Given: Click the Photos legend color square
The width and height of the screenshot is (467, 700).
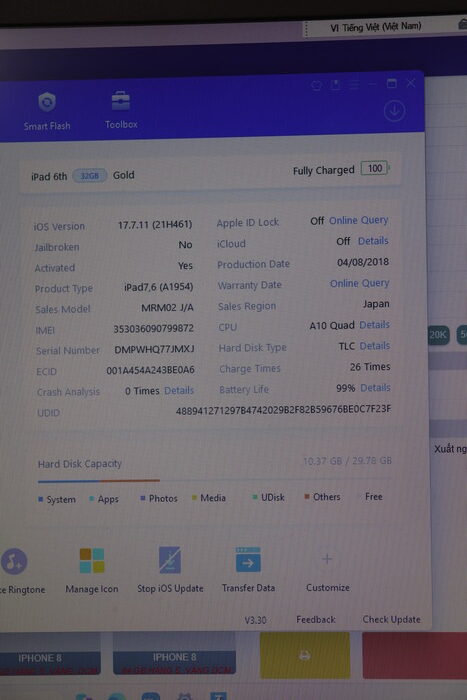Looking at the screenshot, I should point(143,498).
